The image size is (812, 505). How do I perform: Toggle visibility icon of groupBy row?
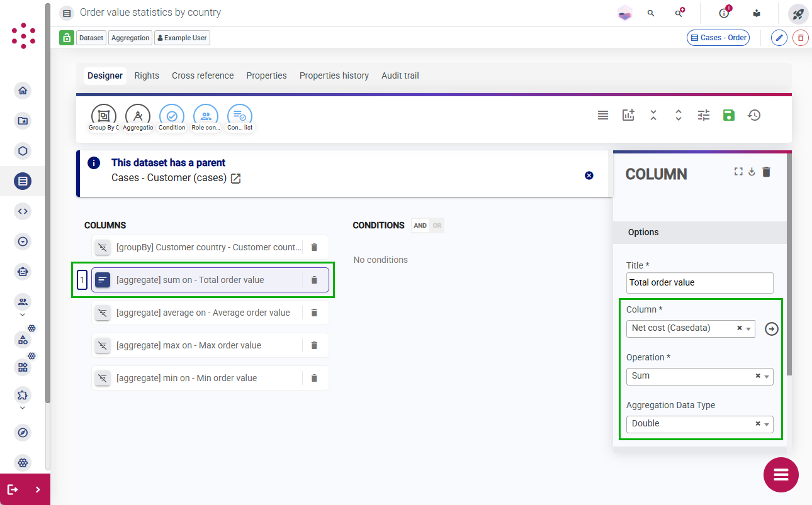(103, 247)
